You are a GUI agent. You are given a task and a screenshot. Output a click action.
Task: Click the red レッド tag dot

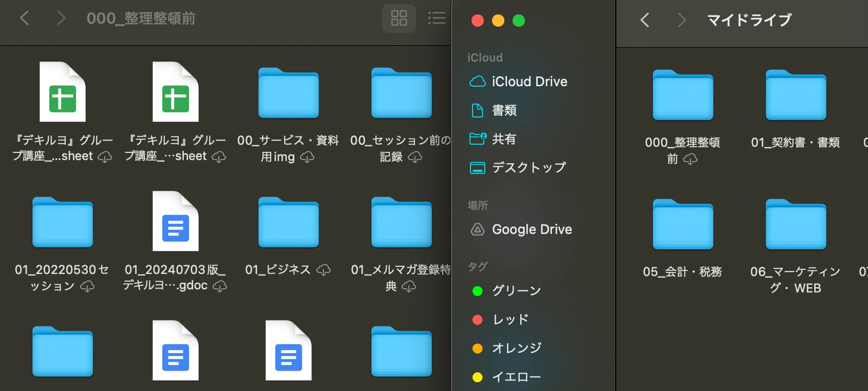pos(477,320)
